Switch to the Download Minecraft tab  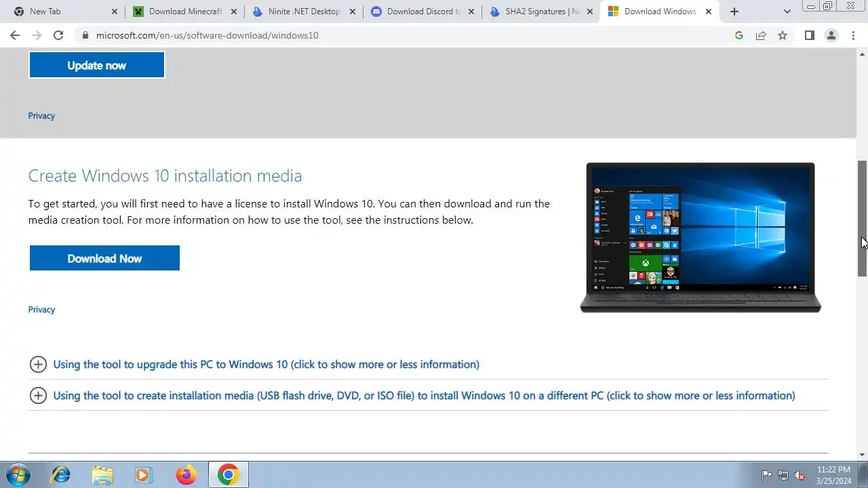(x=185, y=12)
